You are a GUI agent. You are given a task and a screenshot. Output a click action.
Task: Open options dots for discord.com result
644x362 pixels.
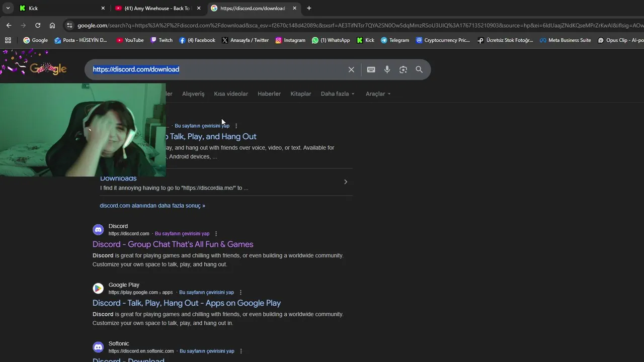click(216, 234)
